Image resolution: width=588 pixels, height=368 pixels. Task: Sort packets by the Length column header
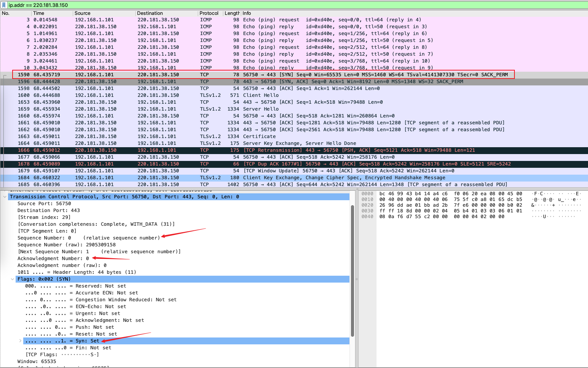(232, 13)
